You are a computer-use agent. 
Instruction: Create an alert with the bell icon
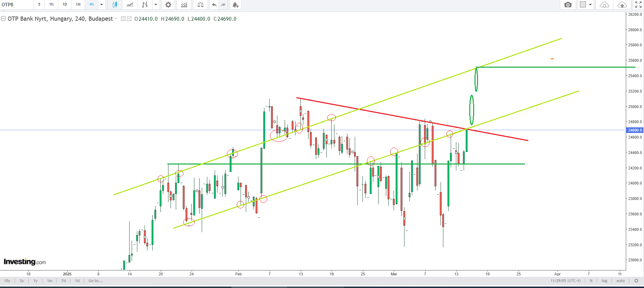click(x=235, y=5)
